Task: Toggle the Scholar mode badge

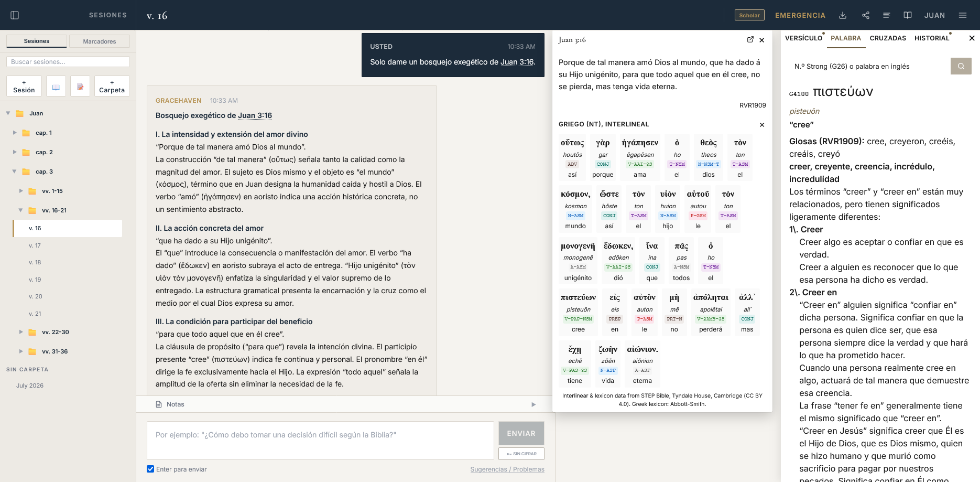Action: (x=749, y=15)
